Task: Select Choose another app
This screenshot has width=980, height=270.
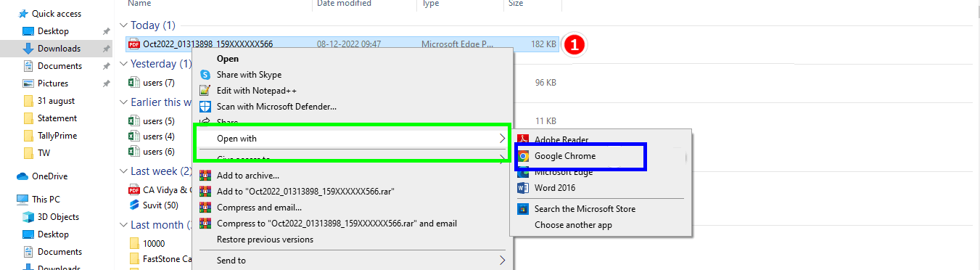Action: tap(573, 225)
